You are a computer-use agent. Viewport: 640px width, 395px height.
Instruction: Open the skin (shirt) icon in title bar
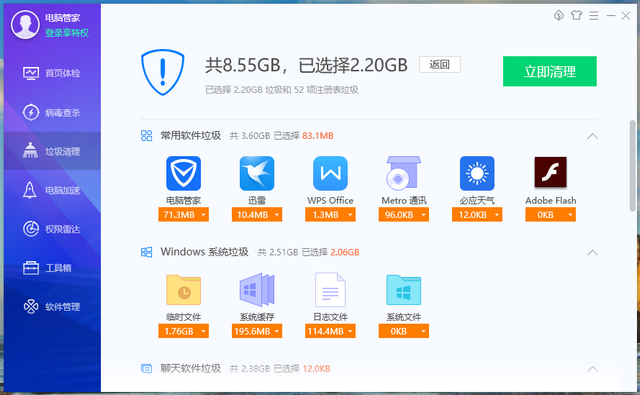pyautogui.click(x=576, y=16)
